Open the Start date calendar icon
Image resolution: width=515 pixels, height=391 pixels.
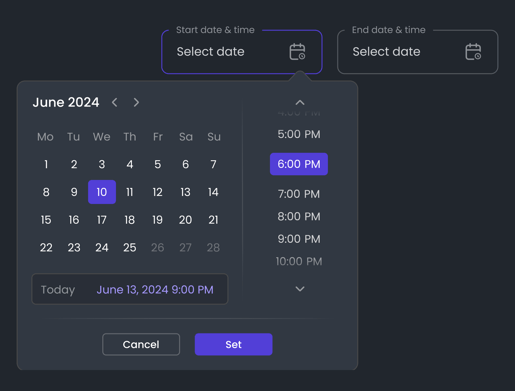pyautogui.click(x=297, y=52)
